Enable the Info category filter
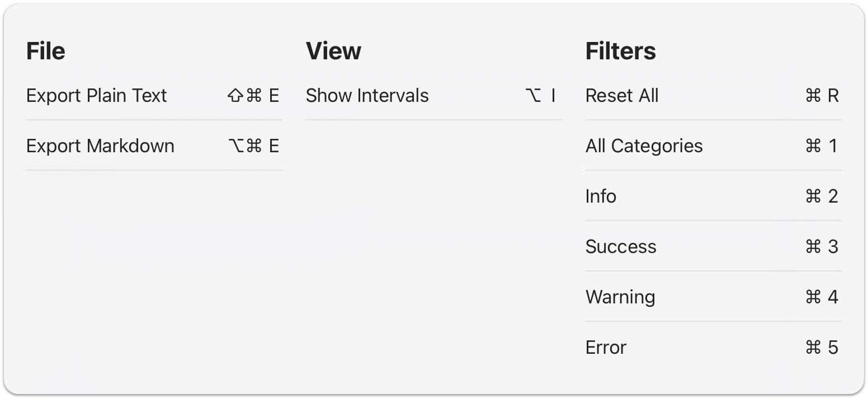 pyautogui.click(x=601, y=196)
